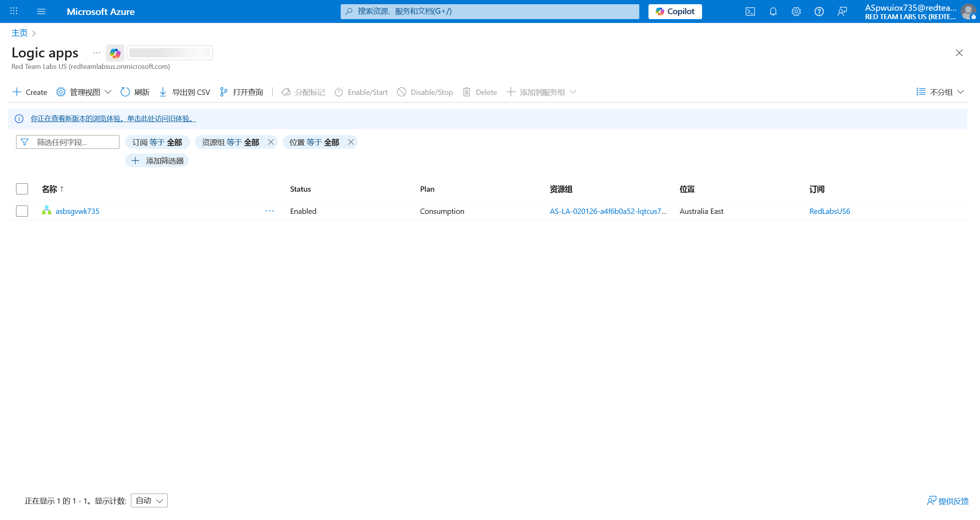Open Cloud Shell terminal icon
Image resolution: width=980 pixels, height=520 pixels.
[x=750, y=11]
